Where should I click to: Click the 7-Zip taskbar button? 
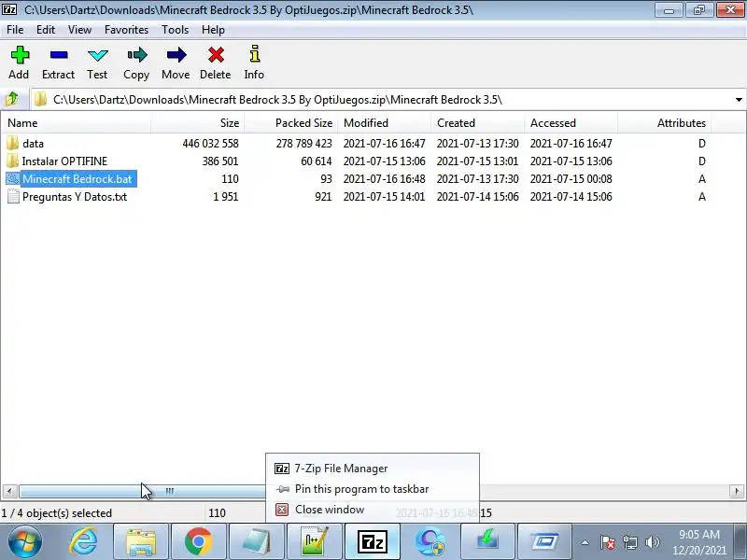click(x=373, y=542)
